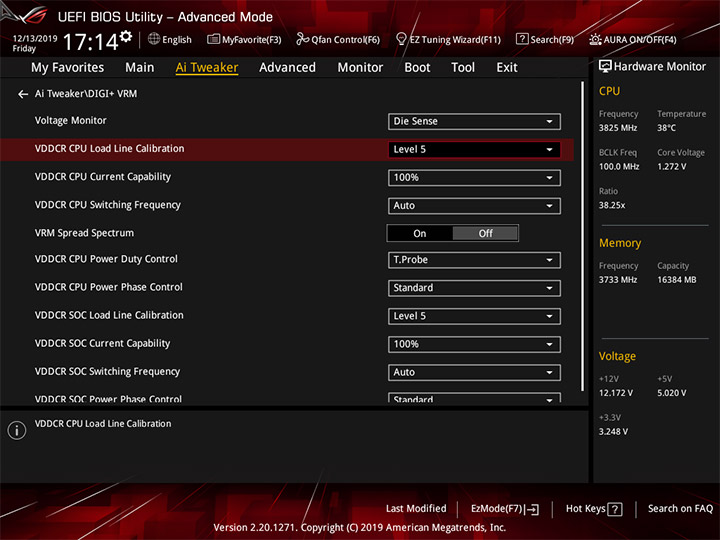This screenshot has height=540, width=720.
Task: Switch to My Favorites tab
Action: (x=68, y=68)
